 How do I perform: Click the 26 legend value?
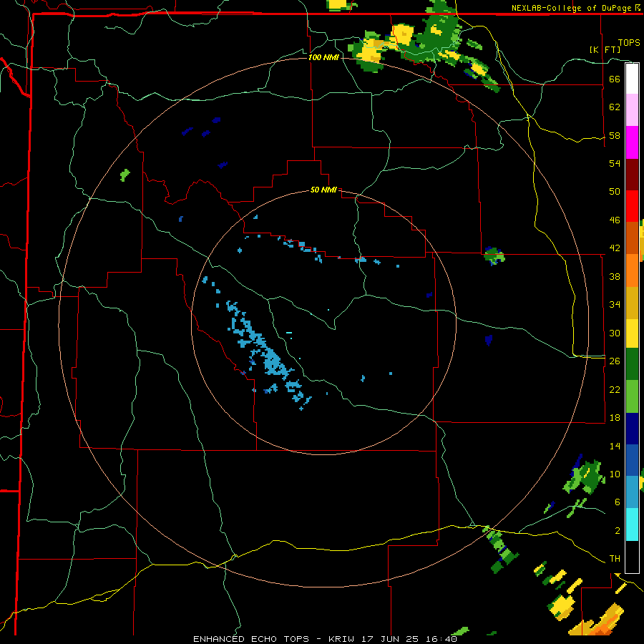(x=615, y=361)
